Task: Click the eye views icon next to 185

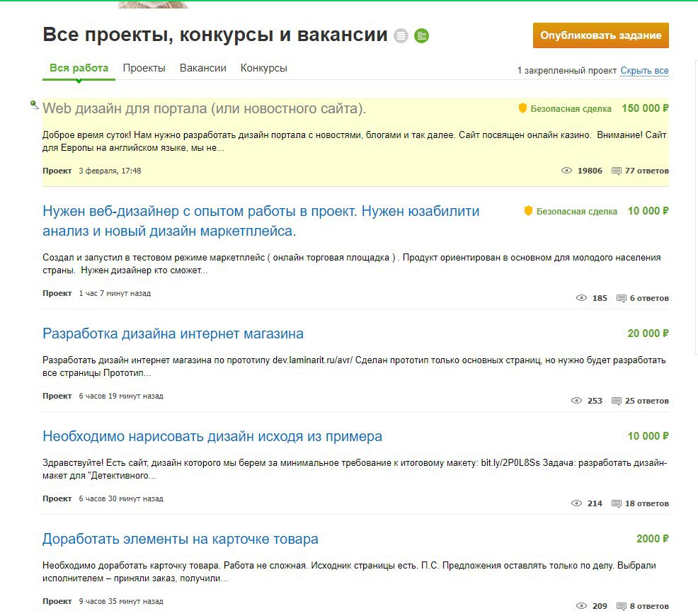Action: click(581, 298)
